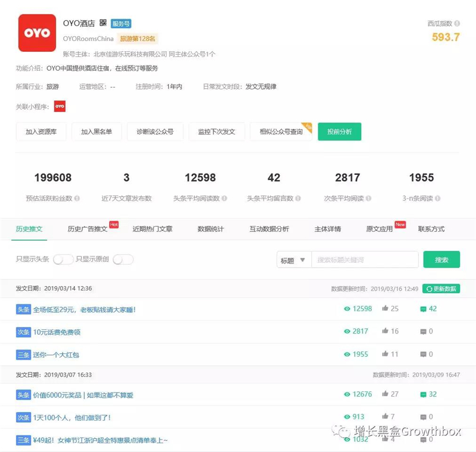Click the info icon next to 西瓜指数

[457, 23]
